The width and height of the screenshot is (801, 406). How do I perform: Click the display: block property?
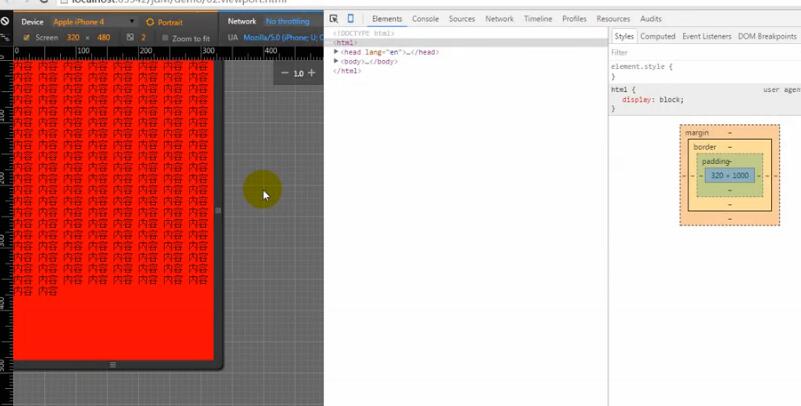653,100
